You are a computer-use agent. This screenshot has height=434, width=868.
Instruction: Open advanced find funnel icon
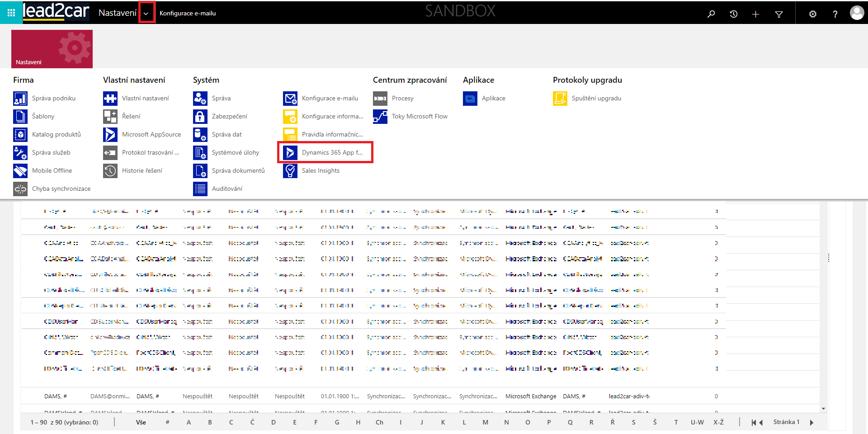tap(778, 14)
